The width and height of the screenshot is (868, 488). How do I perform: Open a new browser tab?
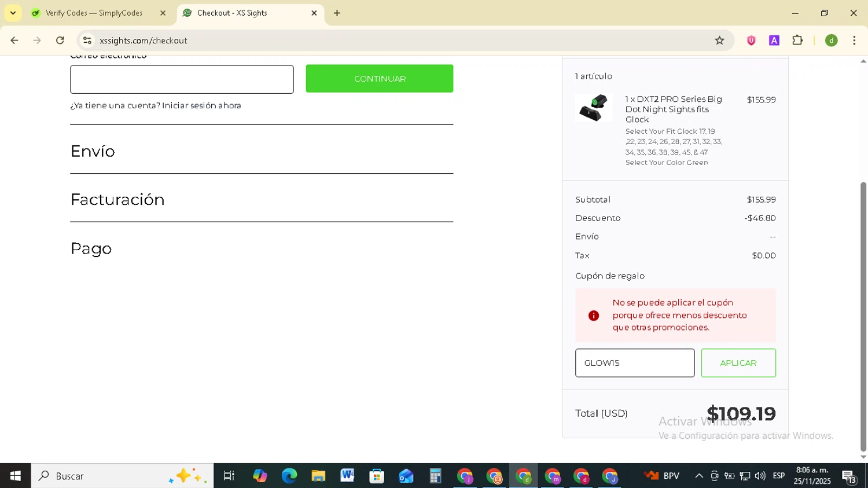pyautogui.click(x=337, y=13)
